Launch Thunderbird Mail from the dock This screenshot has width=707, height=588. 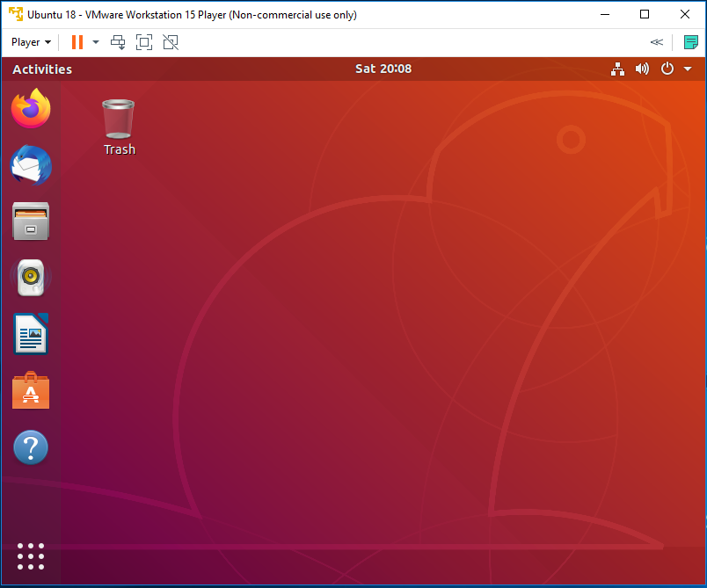pyautogui.click(x=31, y=165)
